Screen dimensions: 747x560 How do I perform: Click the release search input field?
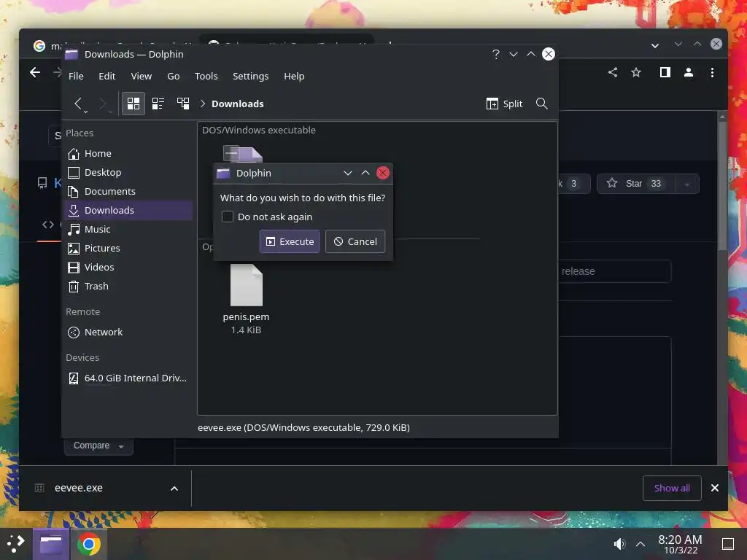pyautogui.click(x=614, y=271)
